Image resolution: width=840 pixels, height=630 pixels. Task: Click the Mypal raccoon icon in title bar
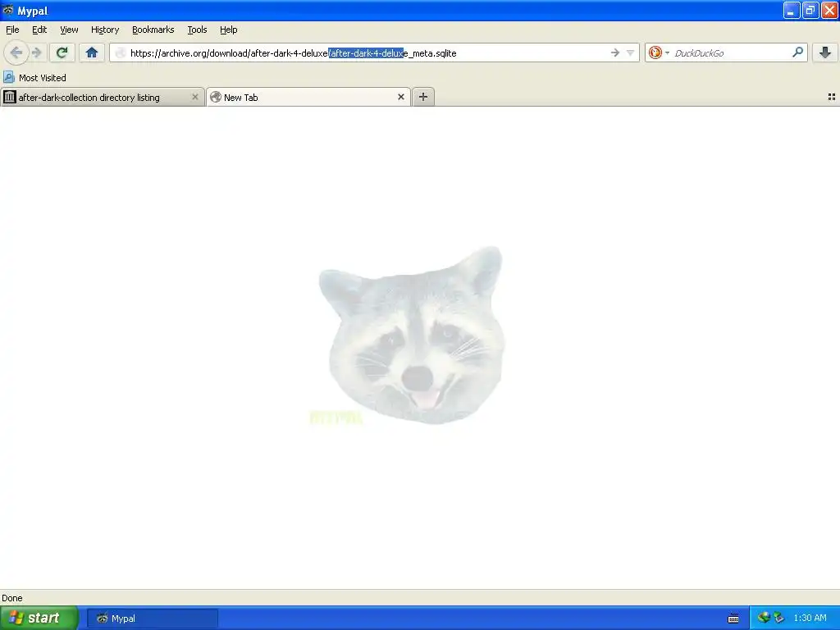8,10
